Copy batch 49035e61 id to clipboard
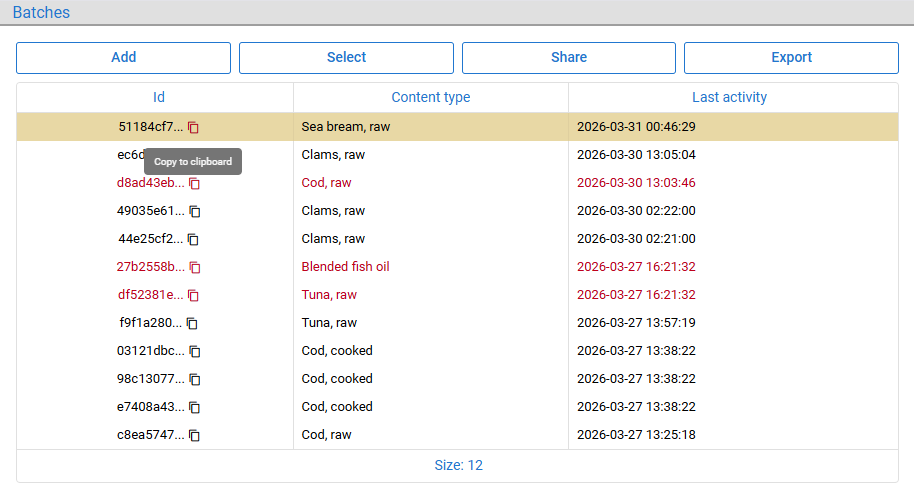The height and width of the screenshot is (484, 914). pos(195,211)
